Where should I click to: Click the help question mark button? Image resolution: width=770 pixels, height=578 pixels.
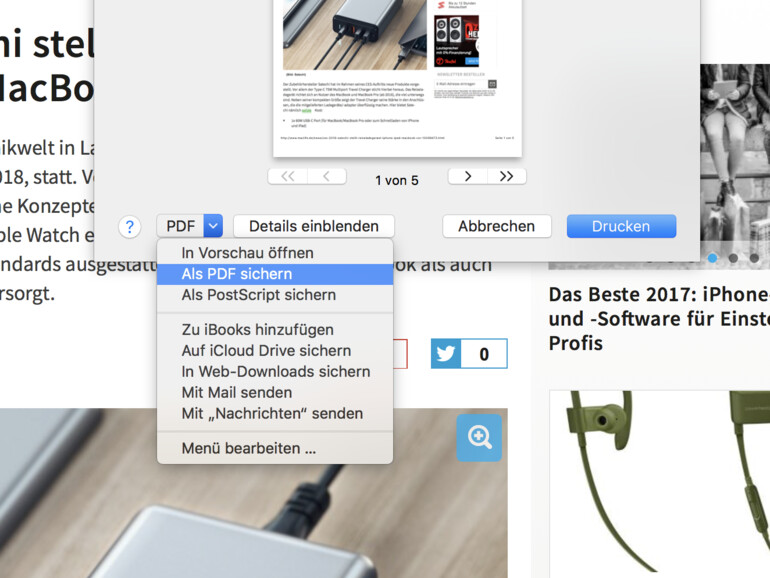(130, 227)
